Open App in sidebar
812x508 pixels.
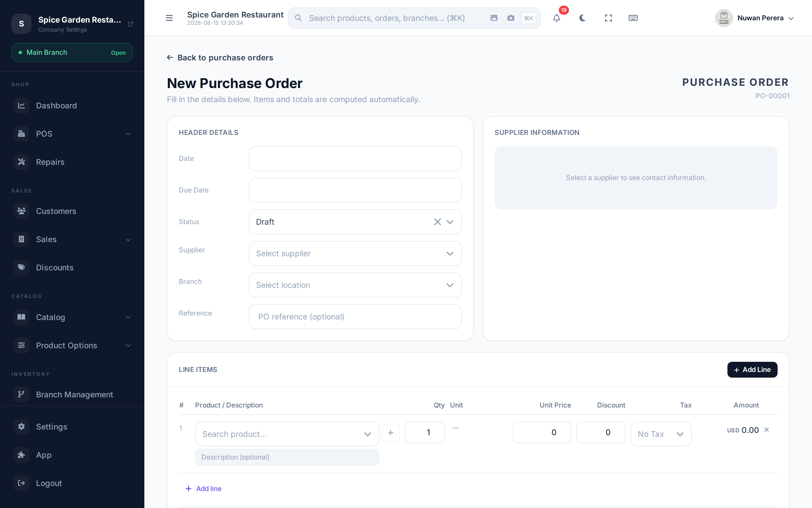[x=72, y=455]
